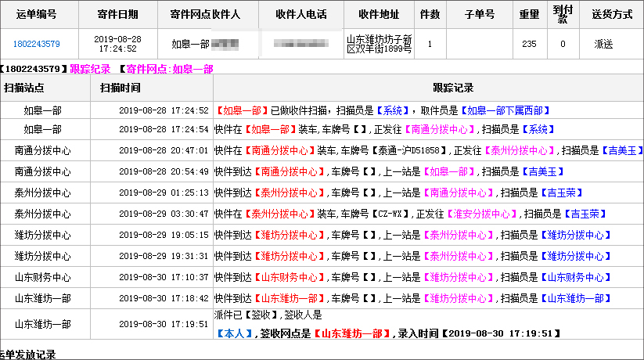Click 泰州分拨中心 destination in 20:47:01 row
Image resolution: width=644 pixels, height=360 pixels.
tap(519, 151)
